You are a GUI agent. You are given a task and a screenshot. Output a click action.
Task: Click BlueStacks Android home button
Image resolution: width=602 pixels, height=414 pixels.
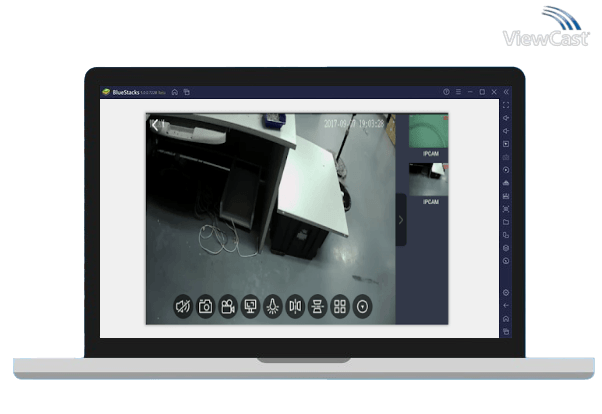coord(506,319)
